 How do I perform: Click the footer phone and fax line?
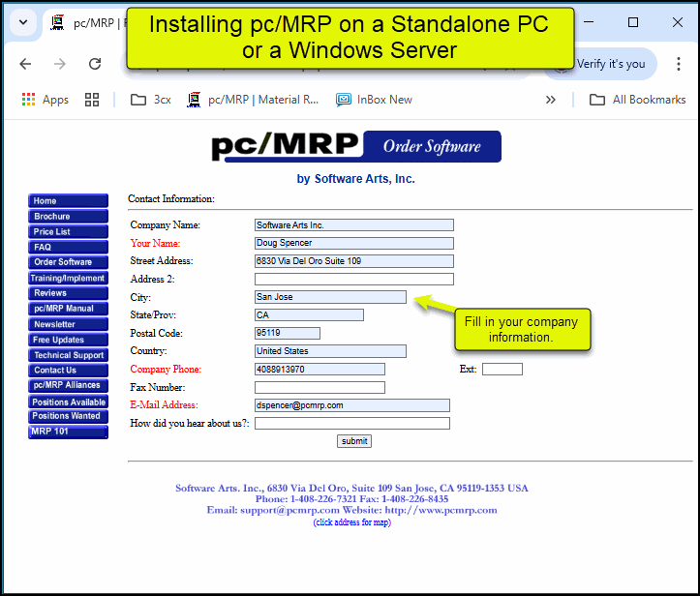351,499
